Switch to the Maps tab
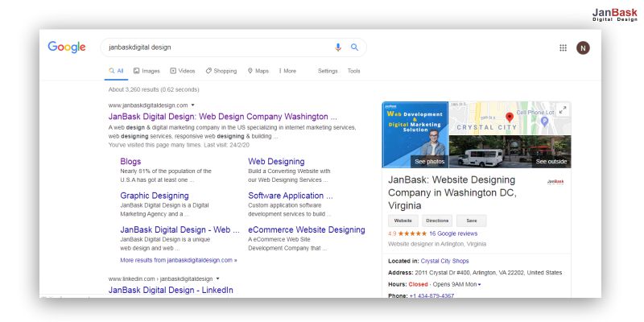The height and width of the screenshot is (322, 644). (258, 71)
